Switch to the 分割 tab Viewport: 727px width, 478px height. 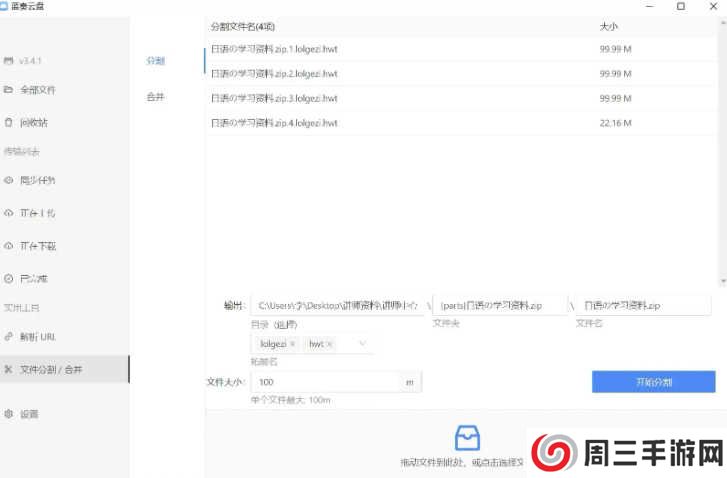[x=155, y=61]
